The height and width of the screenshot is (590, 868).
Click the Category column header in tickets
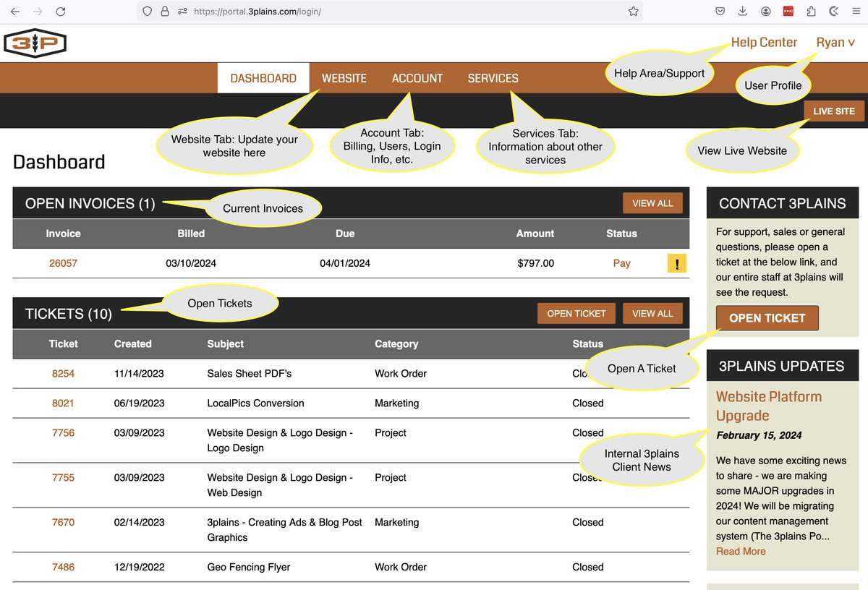[396, 344]
